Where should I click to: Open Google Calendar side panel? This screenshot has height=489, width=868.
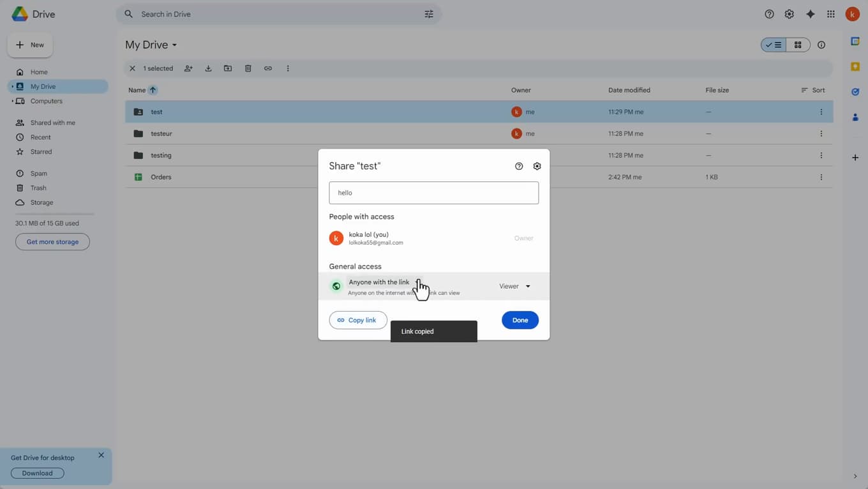[x=855, y=41]
